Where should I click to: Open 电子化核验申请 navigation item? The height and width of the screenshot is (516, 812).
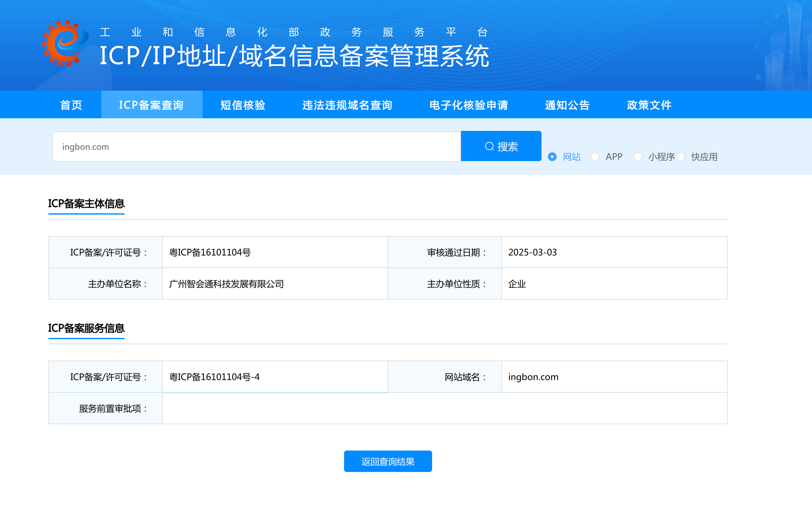click(468, 105)
